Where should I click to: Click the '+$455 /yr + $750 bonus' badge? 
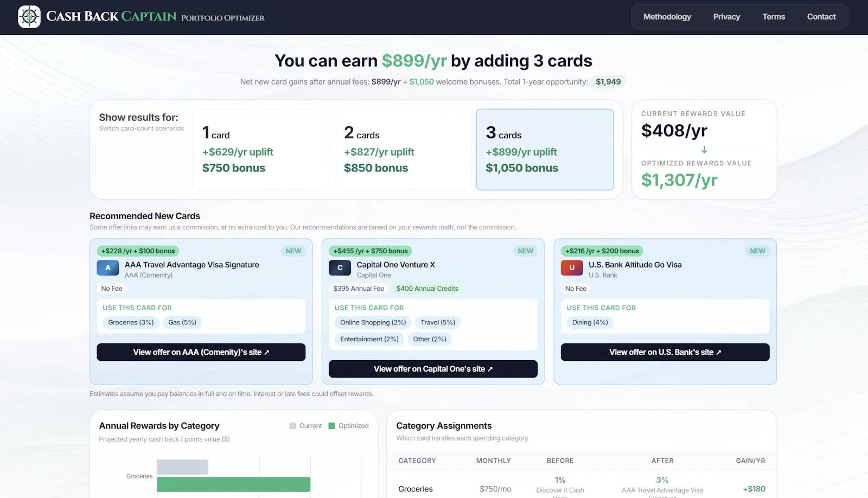(371, 251)
